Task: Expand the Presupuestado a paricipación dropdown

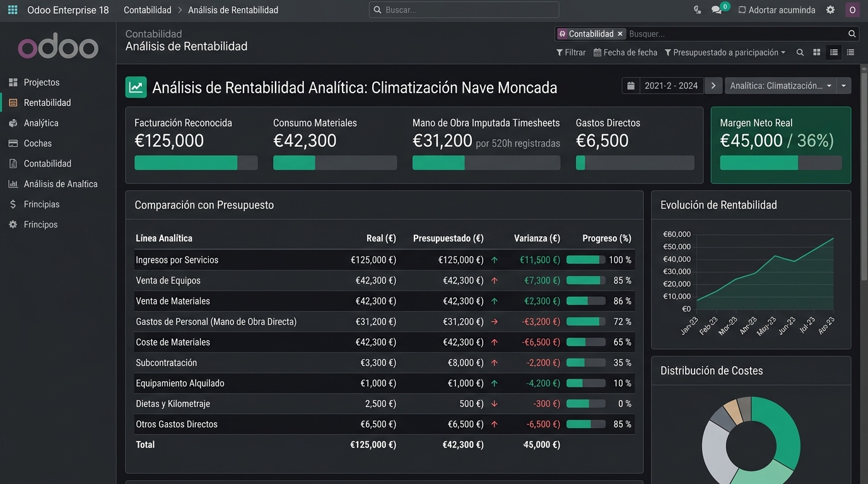Action: pos(725,52)
